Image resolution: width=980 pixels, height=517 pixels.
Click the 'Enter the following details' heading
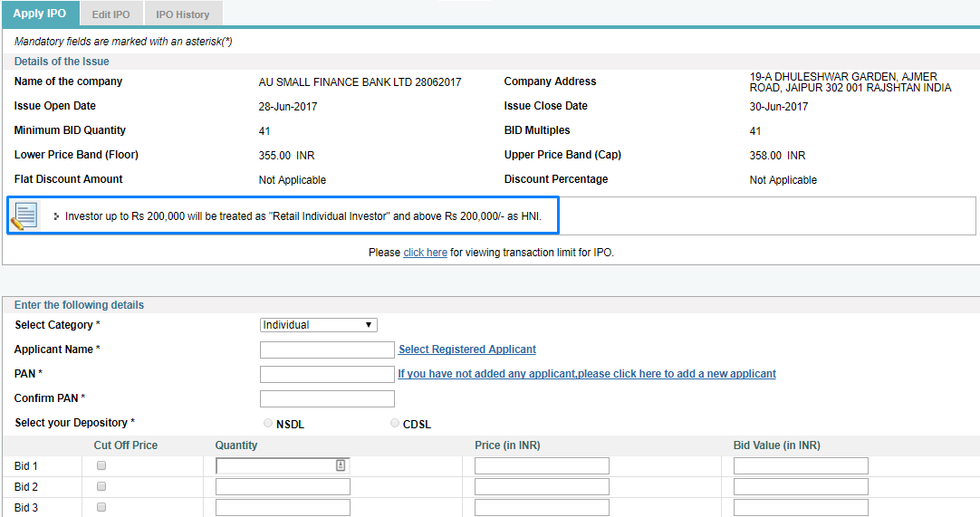point(80,305)
